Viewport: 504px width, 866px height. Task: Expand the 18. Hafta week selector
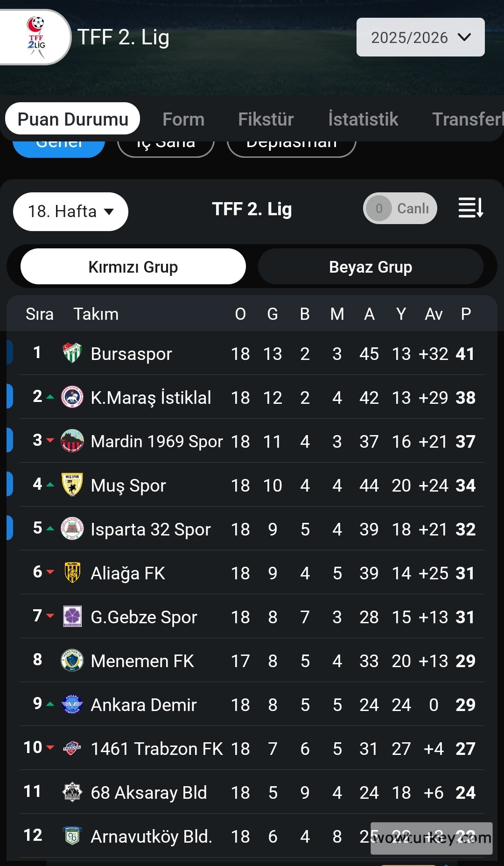[70, 211]
